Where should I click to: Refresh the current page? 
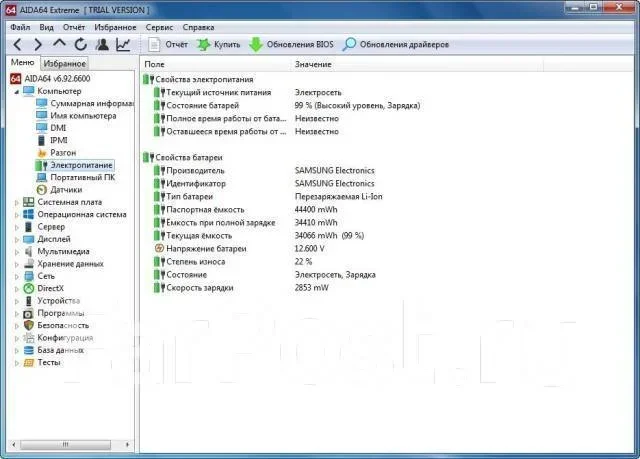tap(81, 44)
